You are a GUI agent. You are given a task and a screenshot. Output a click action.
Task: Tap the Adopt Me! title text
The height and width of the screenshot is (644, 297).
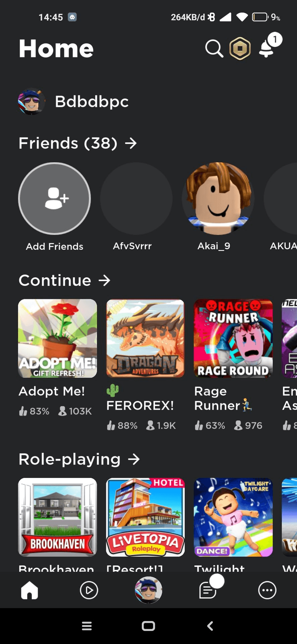tap(52, 391)
